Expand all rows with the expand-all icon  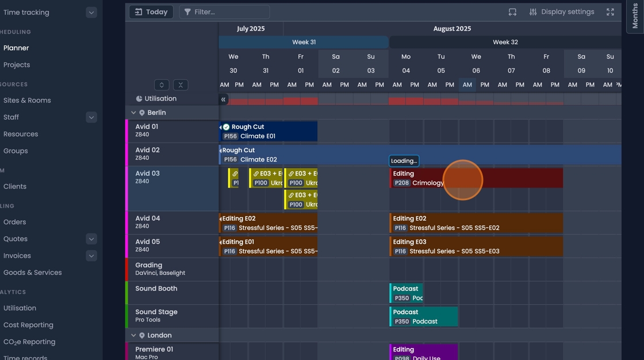pyautogui.click(x=162, y=85)
